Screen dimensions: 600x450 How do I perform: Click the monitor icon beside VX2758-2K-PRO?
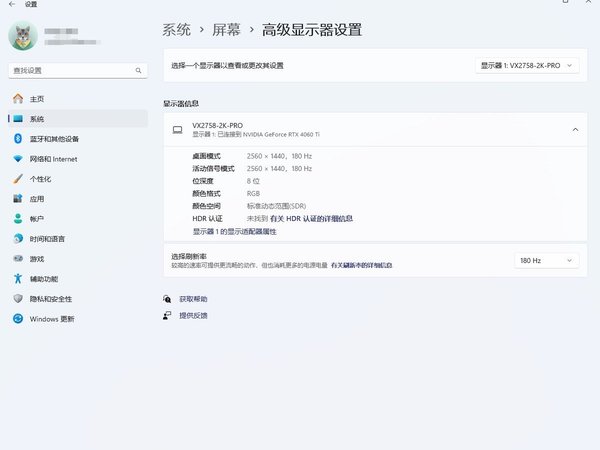[x=178, y=130]
